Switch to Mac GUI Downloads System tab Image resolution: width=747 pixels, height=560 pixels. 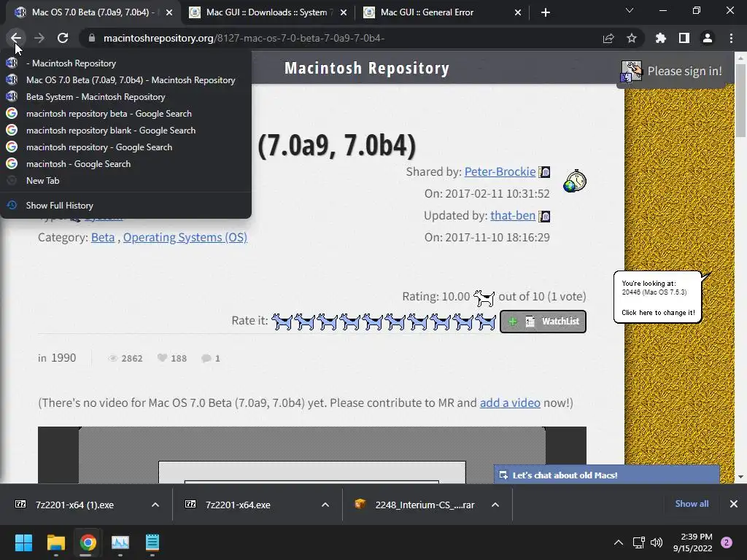pos(268,12)
